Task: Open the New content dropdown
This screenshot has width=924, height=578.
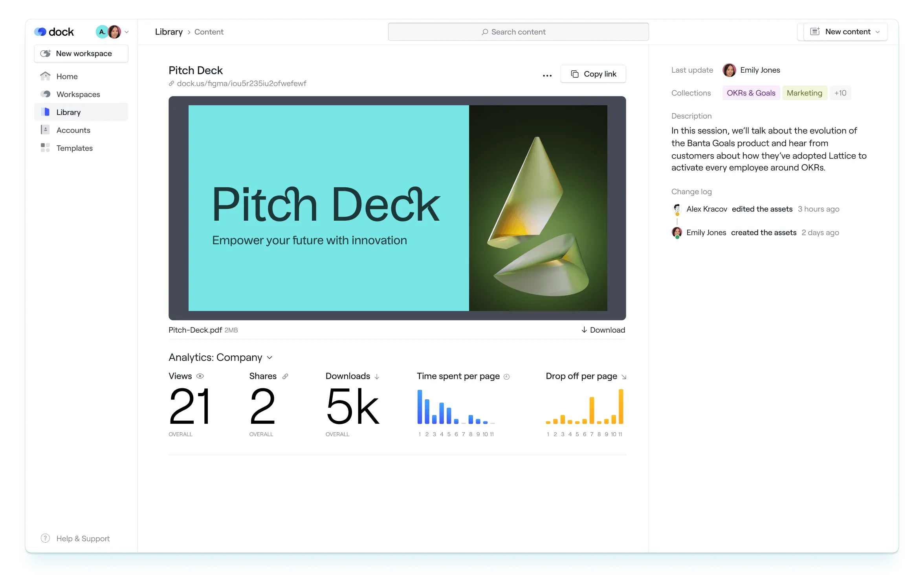Action: point(845,32)
